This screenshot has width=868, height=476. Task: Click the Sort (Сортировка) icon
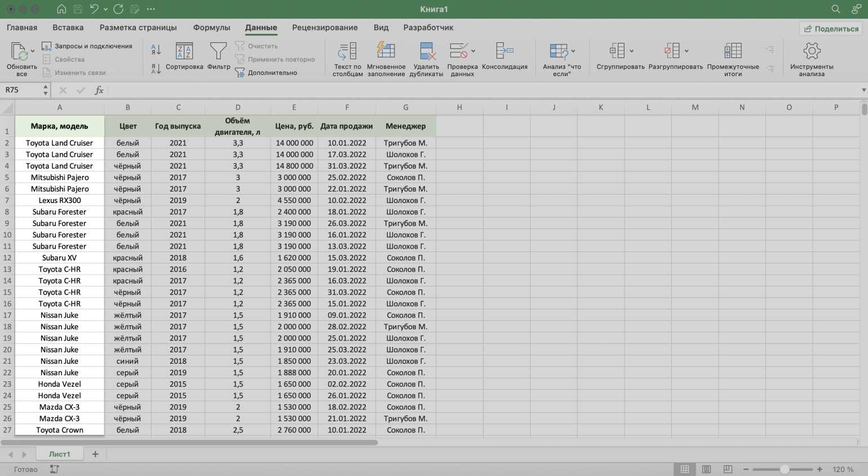184,52
